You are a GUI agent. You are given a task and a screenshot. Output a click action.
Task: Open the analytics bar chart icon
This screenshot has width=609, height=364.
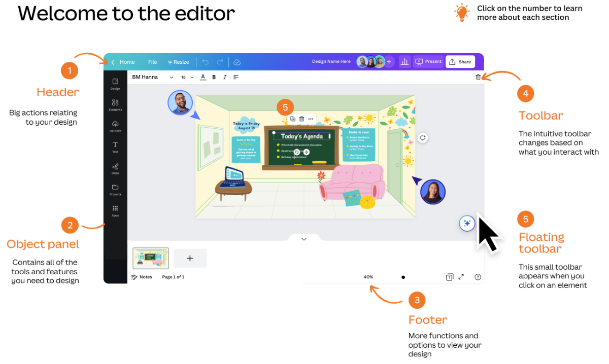click(404, 62)
